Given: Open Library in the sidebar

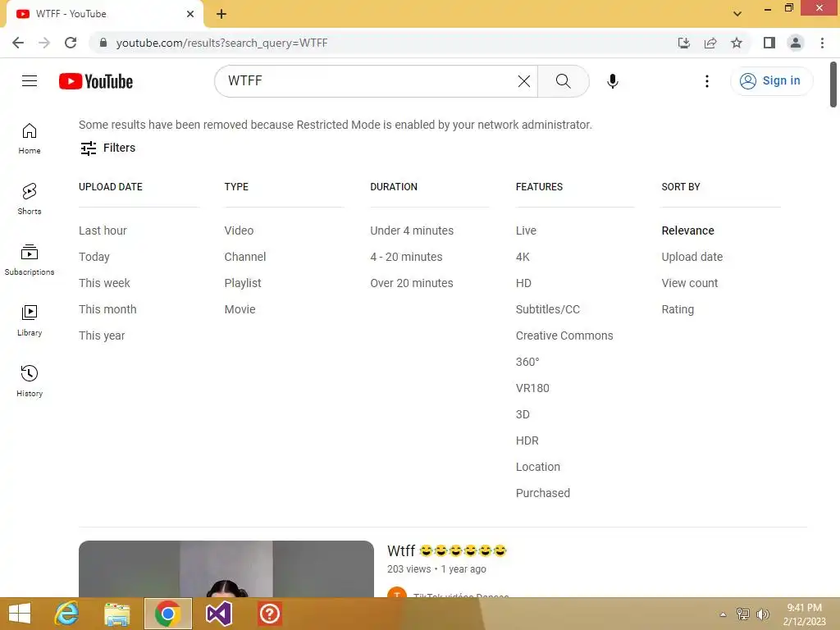Looking at the screenshot, I should tap(30, 321).
